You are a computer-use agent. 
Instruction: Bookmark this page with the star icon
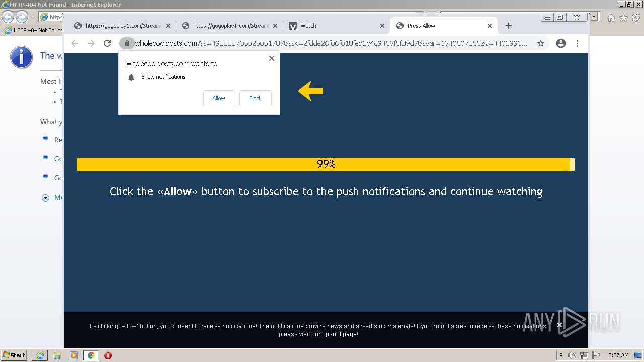pos(541,43)
